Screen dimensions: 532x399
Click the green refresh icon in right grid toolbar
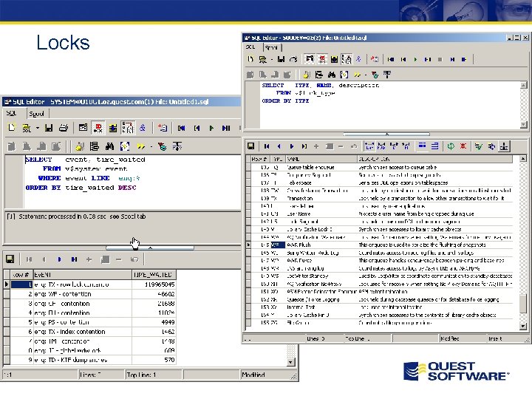[x=451, y=146]
